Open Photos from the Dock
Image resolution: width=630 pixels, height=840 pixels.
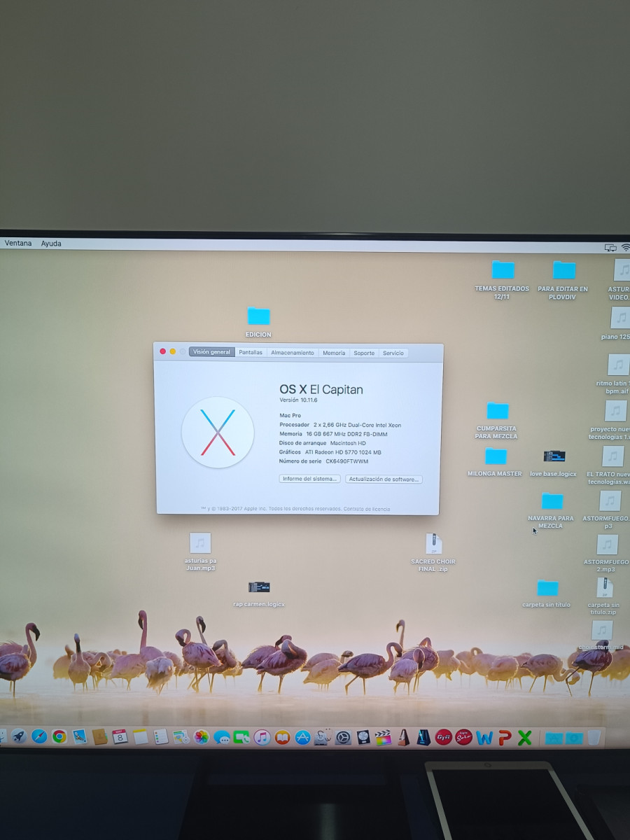(202, 736)
